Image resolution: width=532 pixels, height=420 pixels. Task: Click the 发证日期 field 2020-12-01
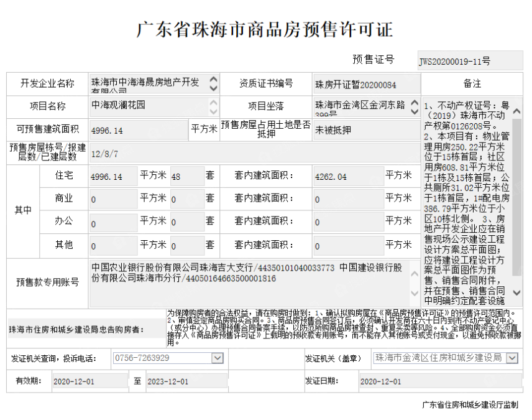[x=441, y=381]
